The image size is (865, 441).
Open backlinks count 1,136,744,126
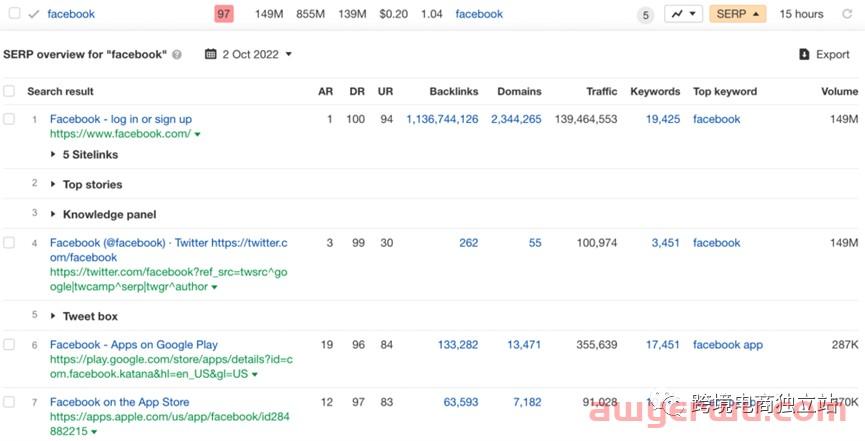[x=442, y=119]
